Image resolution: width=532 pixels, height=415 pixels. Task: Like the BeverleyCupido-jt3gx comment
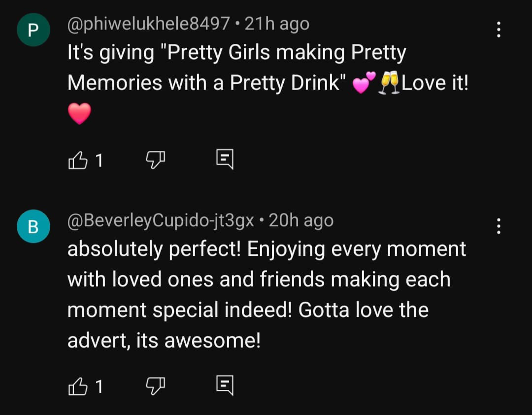point(76,386)
